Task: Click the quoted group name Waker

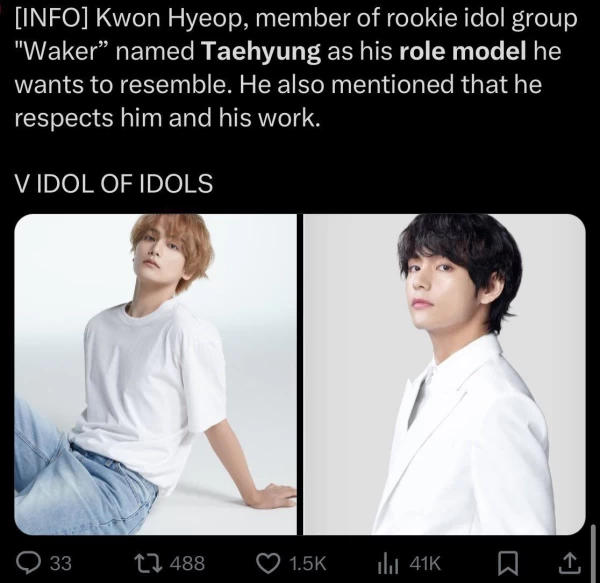Action: pos(62,52)
